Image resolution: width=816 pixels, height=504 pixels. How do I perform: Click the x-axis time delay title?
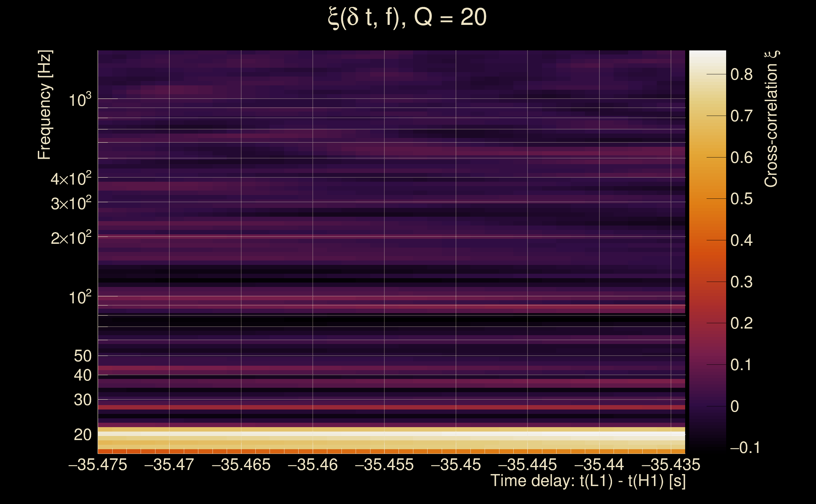(x=588, y=481)
